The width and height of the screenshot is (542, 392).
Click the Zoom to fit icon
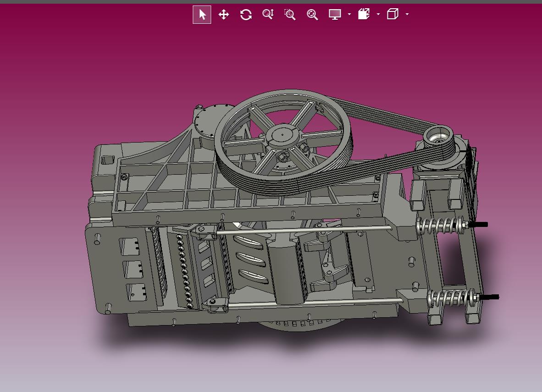[312, 15]
